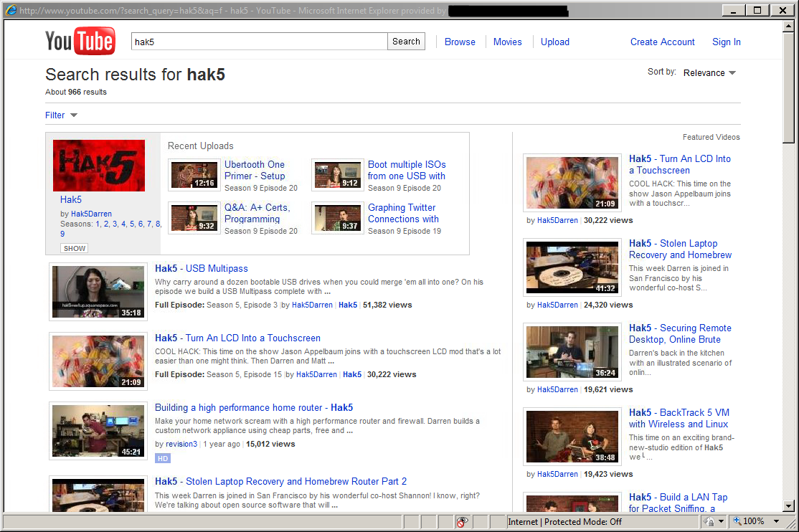This screenshot has width=799, height=532.
Task: Open Season 7 of Hak5
Action: pos(149,224)
